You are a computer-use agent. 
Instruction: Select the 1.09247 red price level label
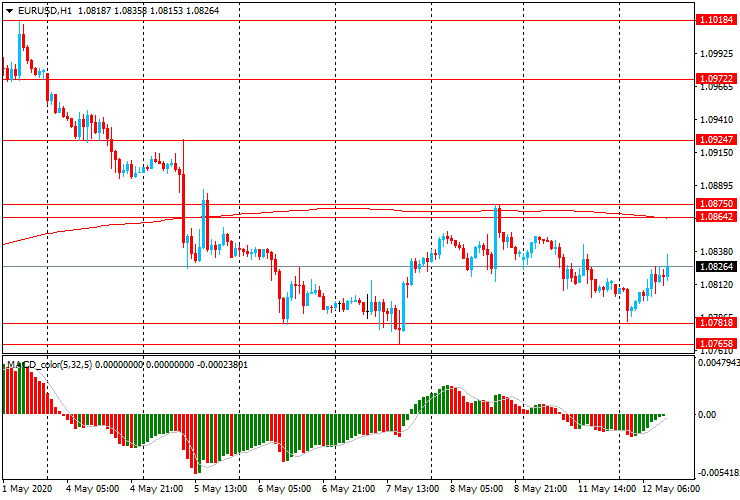(716, 139)
